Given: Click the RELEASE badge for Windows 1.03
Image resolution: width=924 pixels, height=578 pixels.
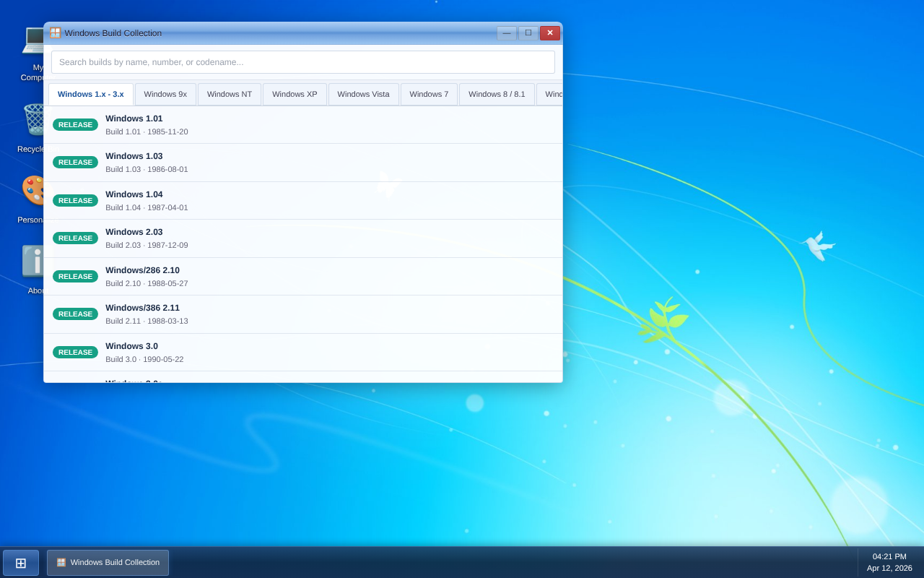Looking at the screenshot, I should [75, 163].
